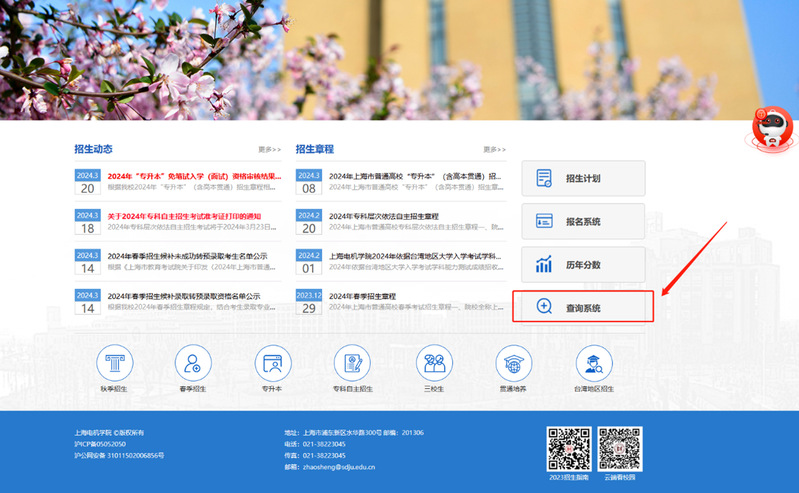Open 关于2024年专科自主招生考试准考证打印的通知
The height and width of the screenshot is (493, 799).
click(x=183, y=216)
